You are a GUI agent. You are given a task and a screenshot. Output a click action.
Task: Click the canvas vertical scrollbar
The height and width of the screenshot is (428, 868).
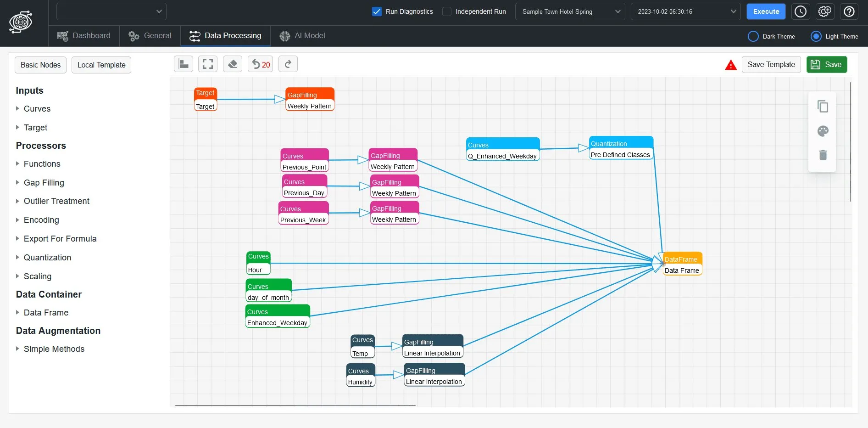click(851, 142)
